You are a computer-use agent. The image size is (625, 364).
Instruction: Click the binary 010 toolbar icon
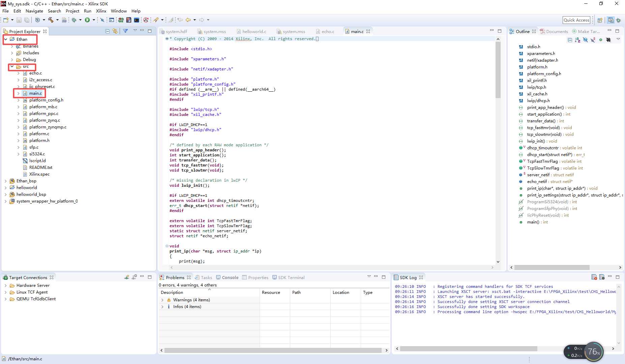coord(64,20)
